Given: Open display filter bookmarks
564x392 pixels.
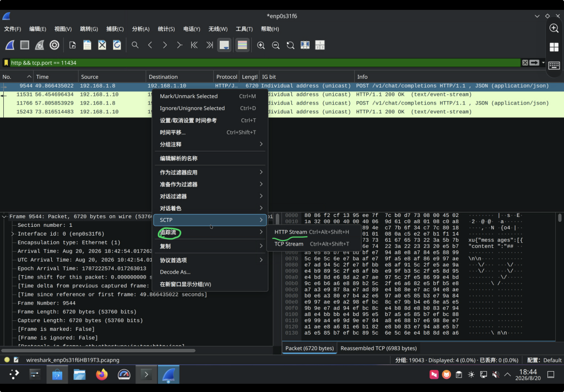Looking at the screenshot, I should (6, 63).
